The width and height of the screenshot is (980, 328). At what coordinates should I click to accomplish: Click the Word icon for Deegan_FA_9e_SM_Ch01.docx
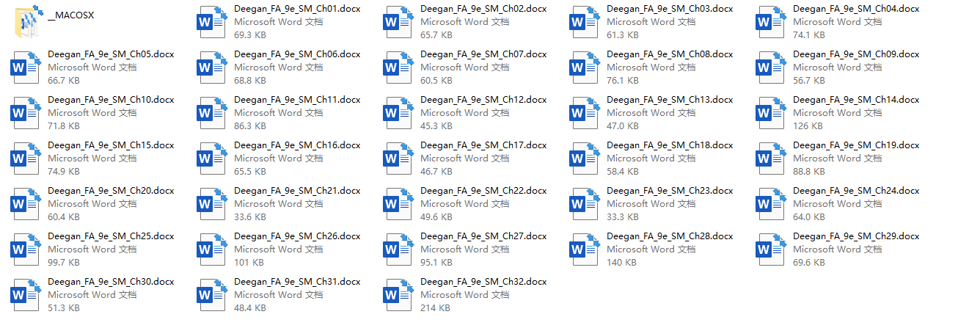(x=212, y=22)
